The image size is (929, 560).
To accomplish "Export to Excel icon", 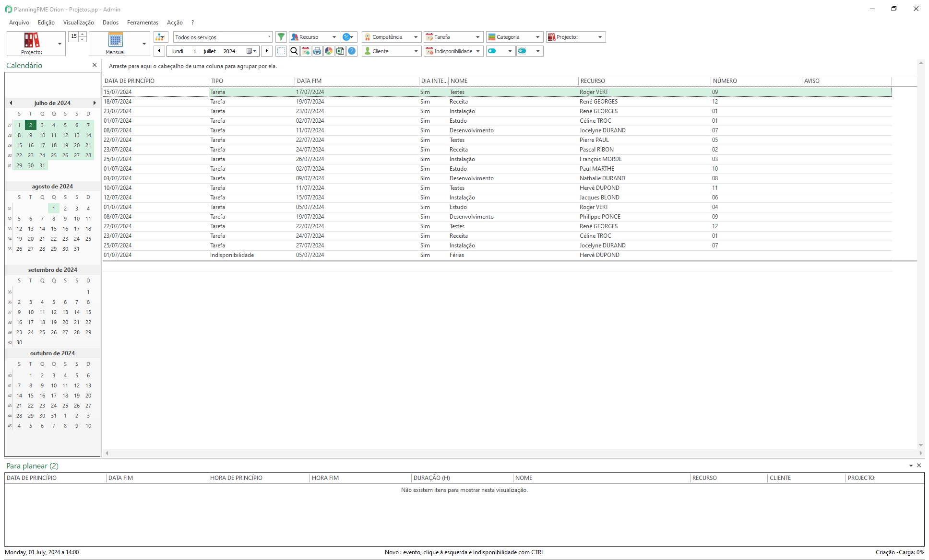I will coord(340,51).
